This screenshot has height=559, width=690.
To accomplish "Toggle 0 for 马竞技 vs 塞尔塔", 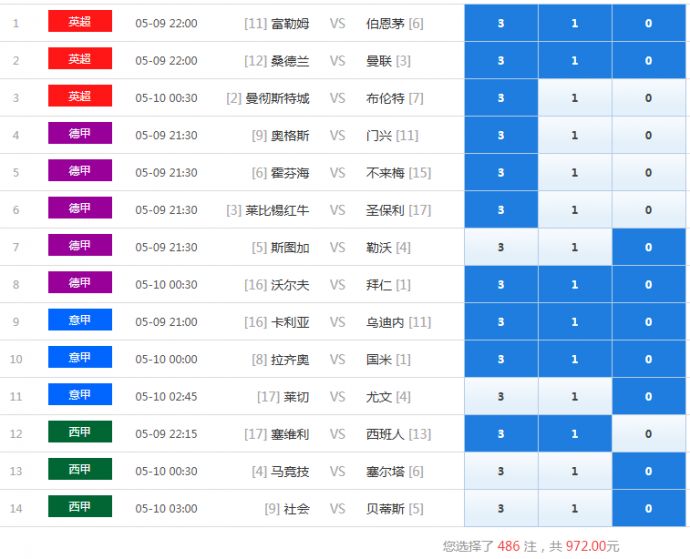I will 649,471.
